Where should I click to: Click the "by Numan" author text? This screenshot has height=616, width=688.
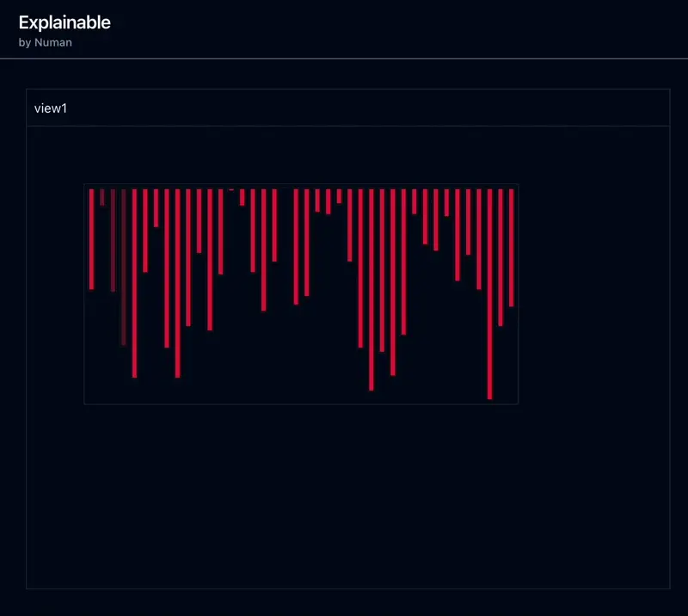(x=46, y=43)
